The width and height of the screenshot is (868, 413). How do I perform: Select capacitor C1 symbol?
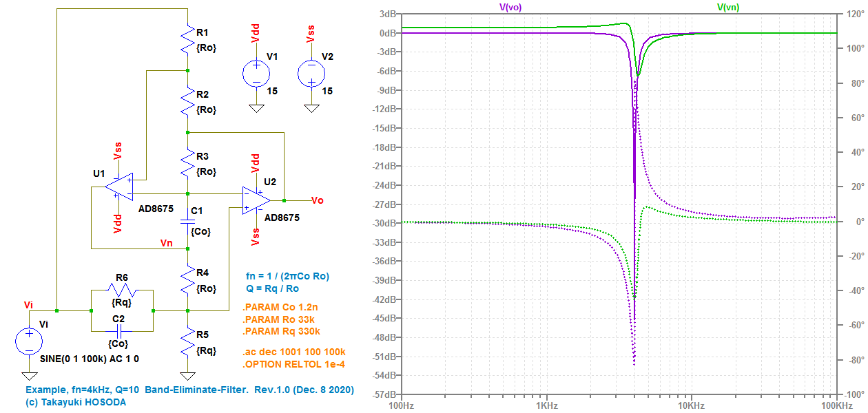coord(187,221)
